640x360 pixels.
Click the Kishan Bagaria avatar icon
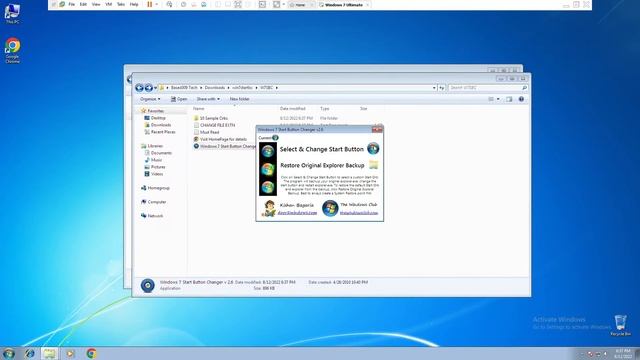269,208
